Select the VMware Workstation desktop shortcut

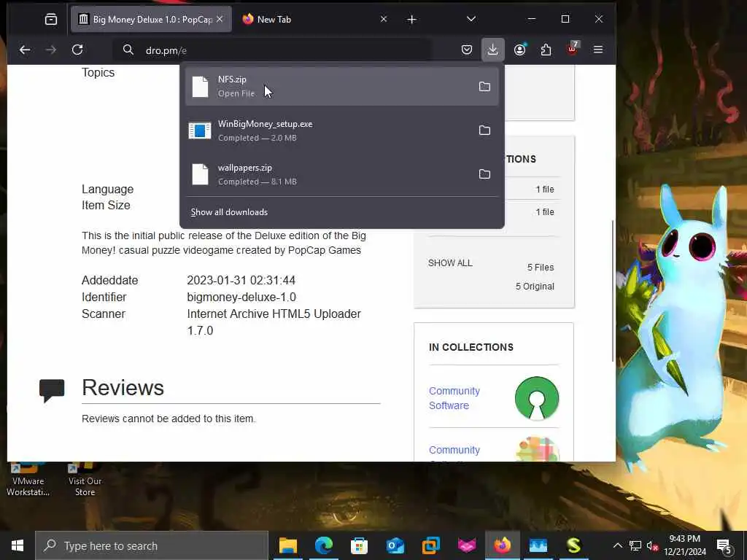point(28,480)
